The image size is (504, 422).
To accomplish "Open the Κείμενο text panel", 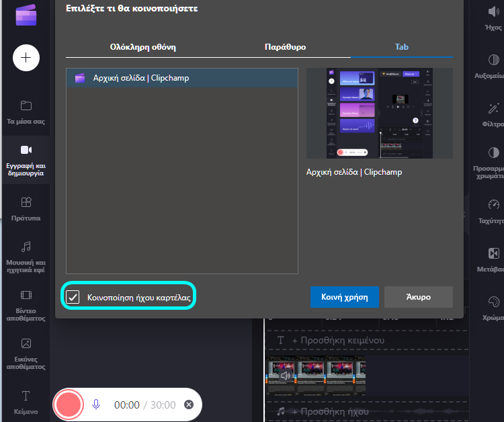I will (26, 403).
